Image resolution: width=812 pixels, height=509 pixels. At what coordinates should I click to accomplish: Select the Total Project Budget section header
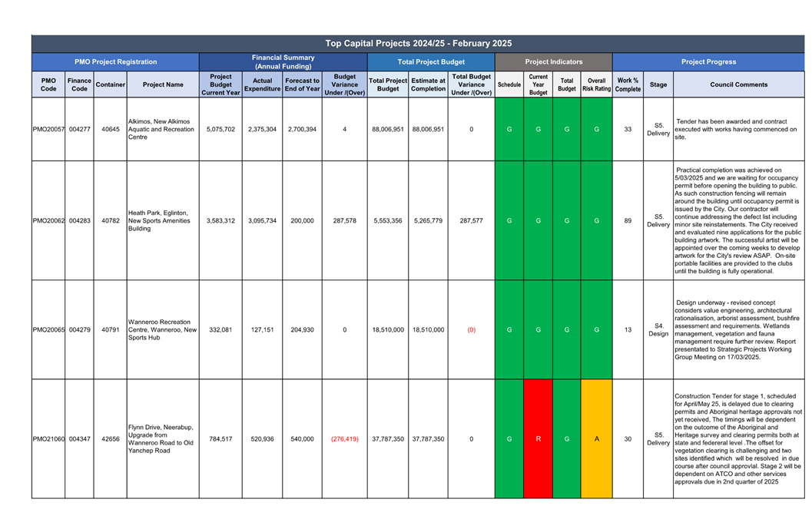click(x=430, y=62)
